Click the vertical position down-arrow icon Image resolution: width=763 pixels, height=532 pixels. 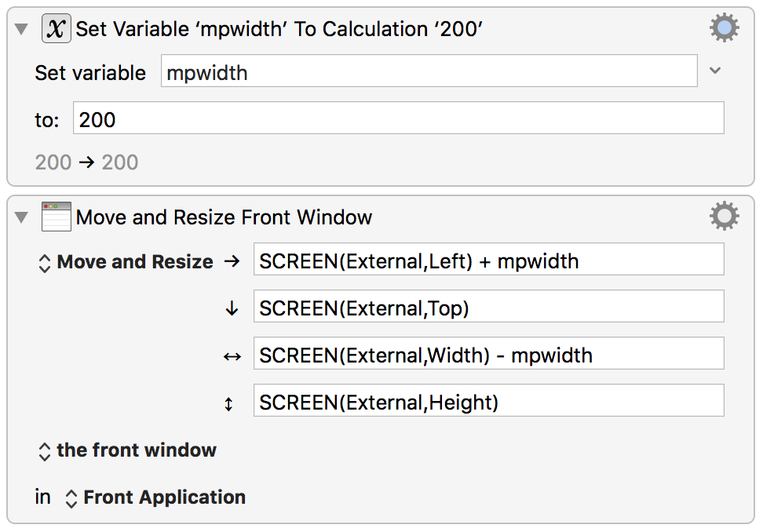pos(232,308)
